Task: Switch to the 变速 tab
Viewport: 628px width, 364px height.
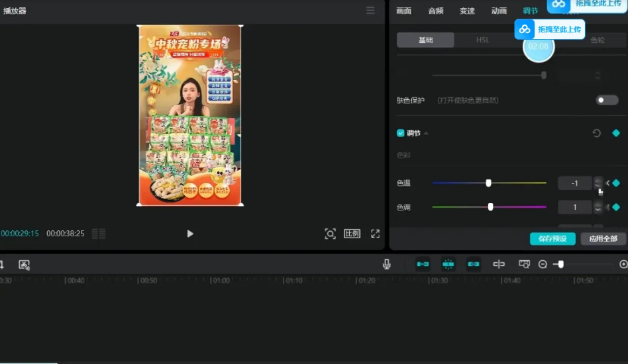Action: 467,11
